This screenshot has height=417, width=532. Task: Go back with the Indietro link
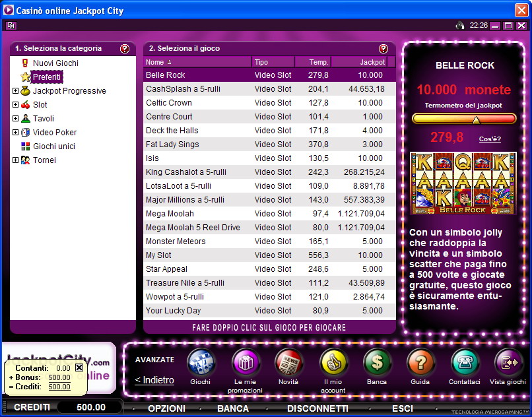(x=154, y=380)
